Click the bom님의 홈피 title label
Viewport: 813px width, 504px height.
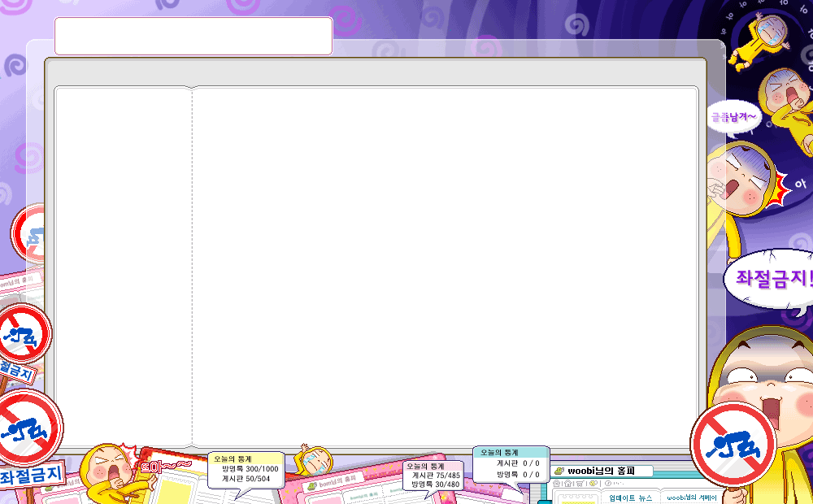(337, 483)
